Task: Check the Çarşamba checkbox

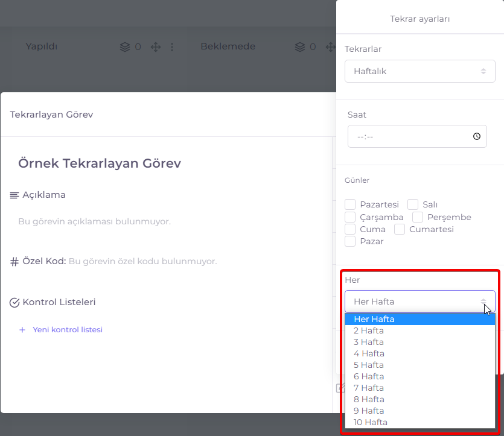Action: (x=350, y=217)
